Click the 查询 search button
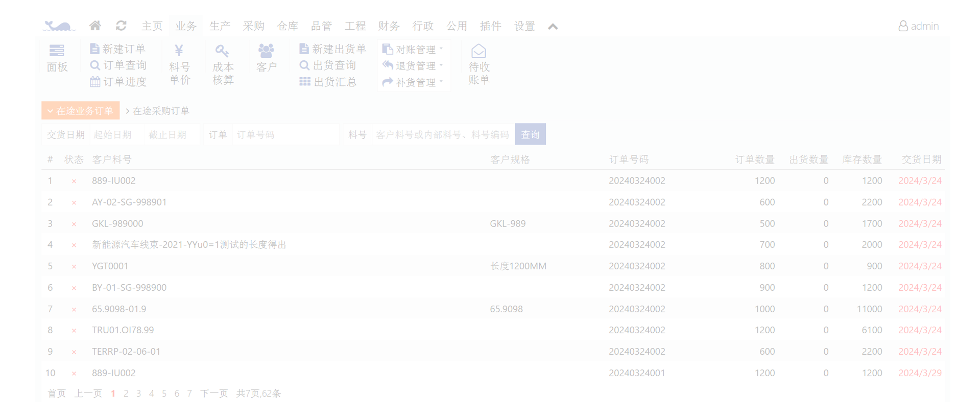 [530, 134]
